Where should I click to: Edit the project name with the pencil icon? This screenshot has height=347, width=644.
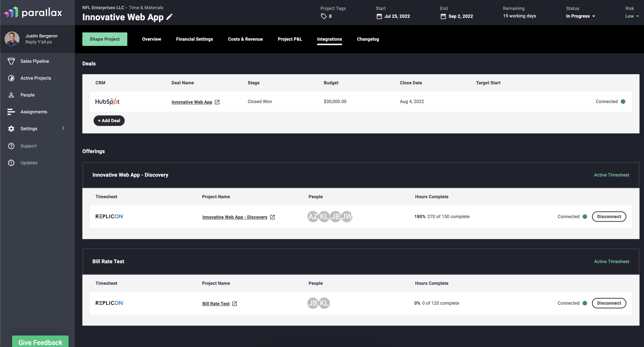click(x=169, y=17)
